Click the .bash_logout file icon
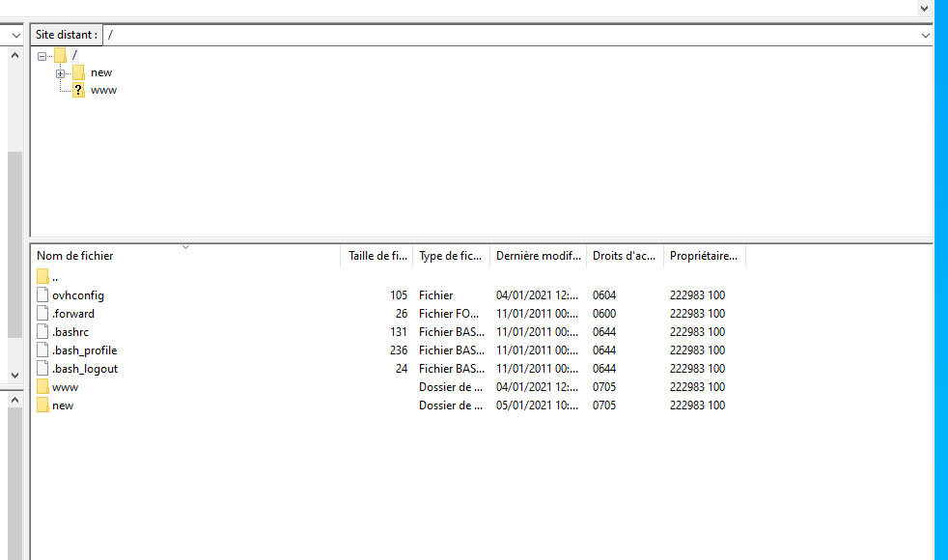This screenshot has height=560, width=948. pyautogui.click(x=42, y=369)
